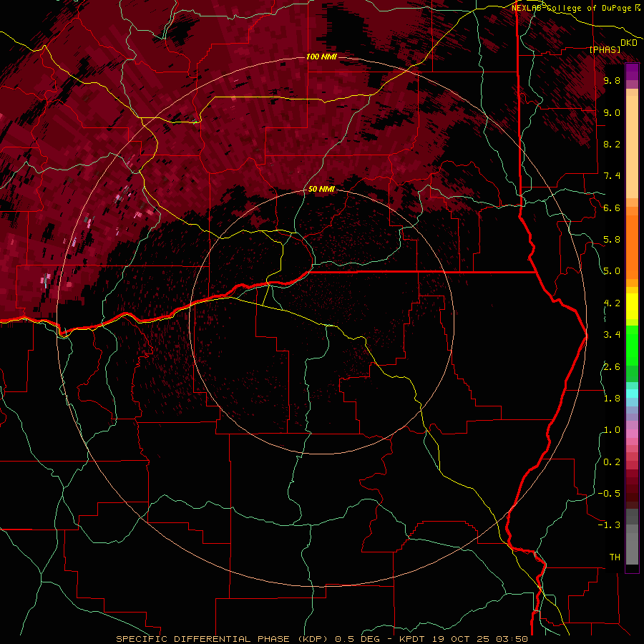
Task: Pick the cyan swatch beside 1.8
Action: (632, 394)
